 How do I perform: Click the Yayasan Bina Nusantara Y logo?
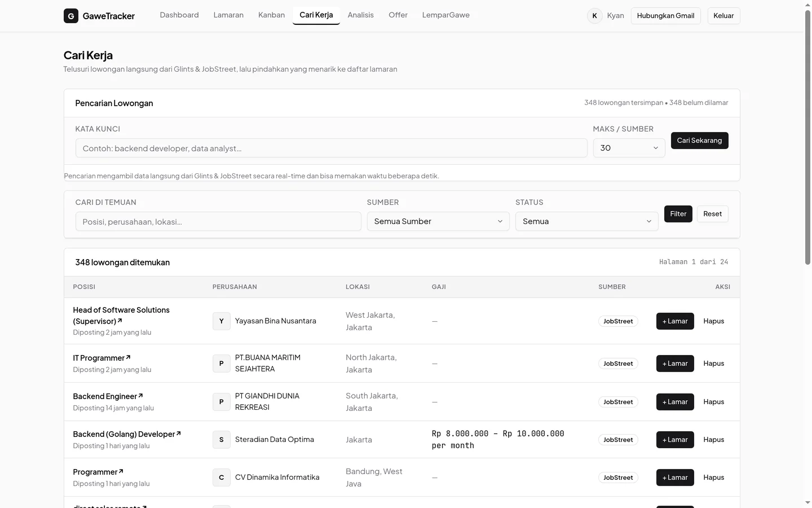click(222, 321)
